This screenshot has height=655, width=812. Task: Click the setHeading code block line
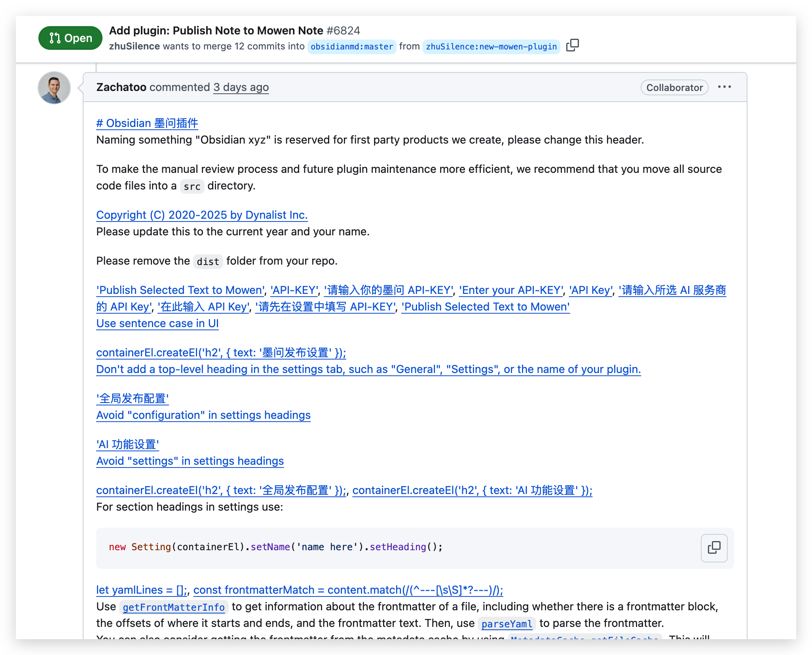coord(276,547)
